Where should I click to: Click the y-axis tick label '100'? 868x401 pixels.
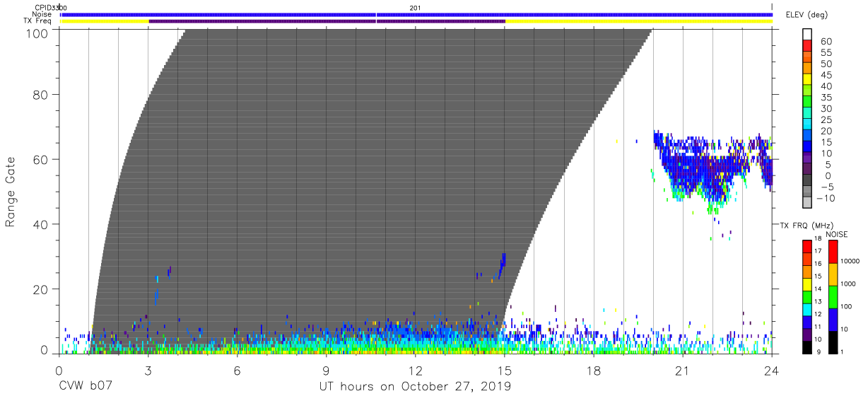pyautogui.click(x=39, y=33)
